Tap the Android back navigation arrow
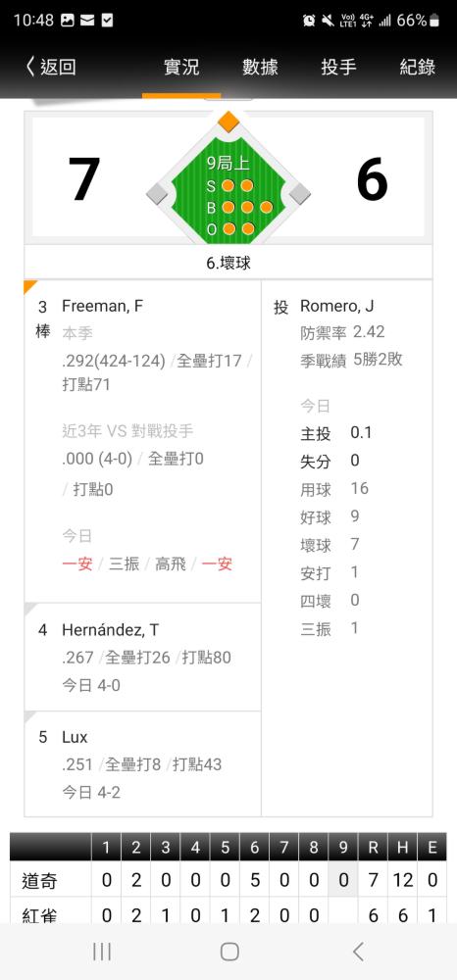The image size is (457, 980). 358,952
